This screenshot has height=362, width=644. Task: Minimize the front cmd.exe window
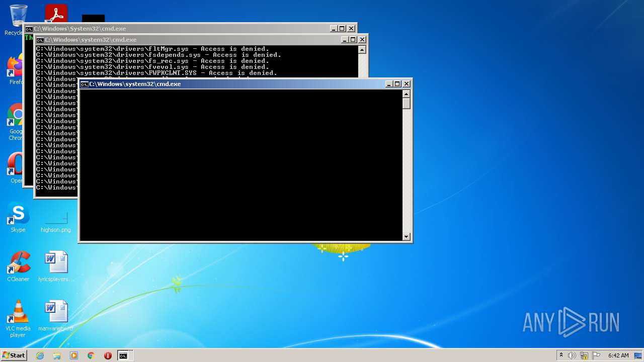[389, 84]
